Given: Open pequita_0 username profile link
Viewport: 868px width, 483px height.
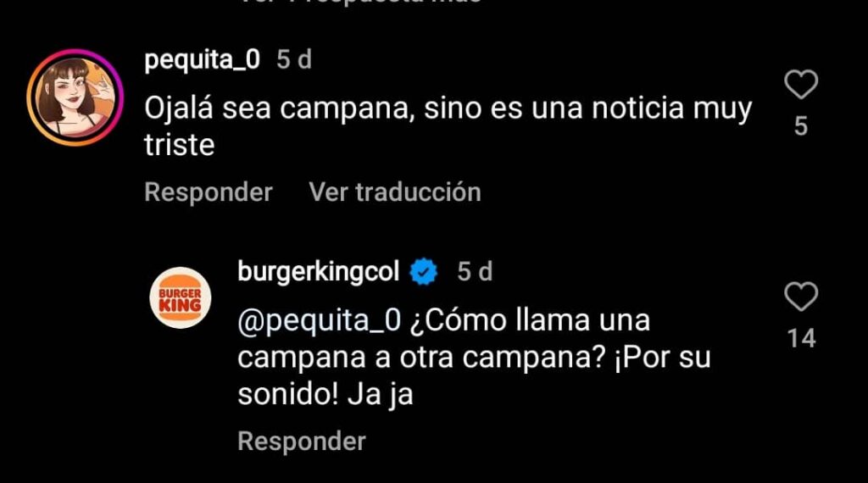Looking at the screenshot, I should (x=202, y=59).
